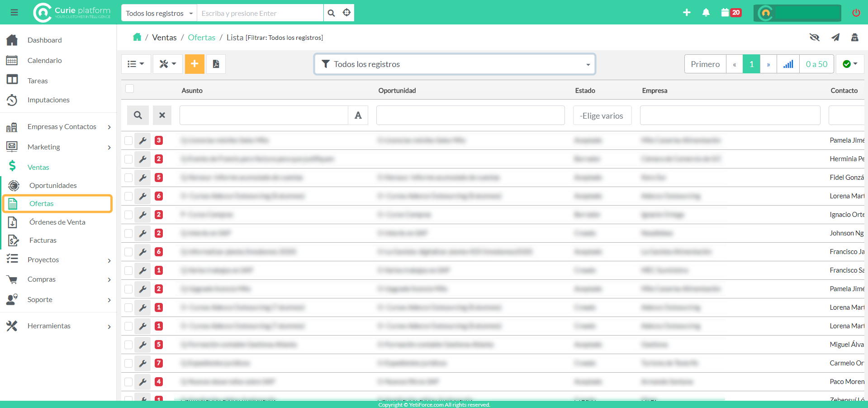Click the magnifier search icon in filter row
This screenshot has width=868, height=408.
(x=138, y=115)
